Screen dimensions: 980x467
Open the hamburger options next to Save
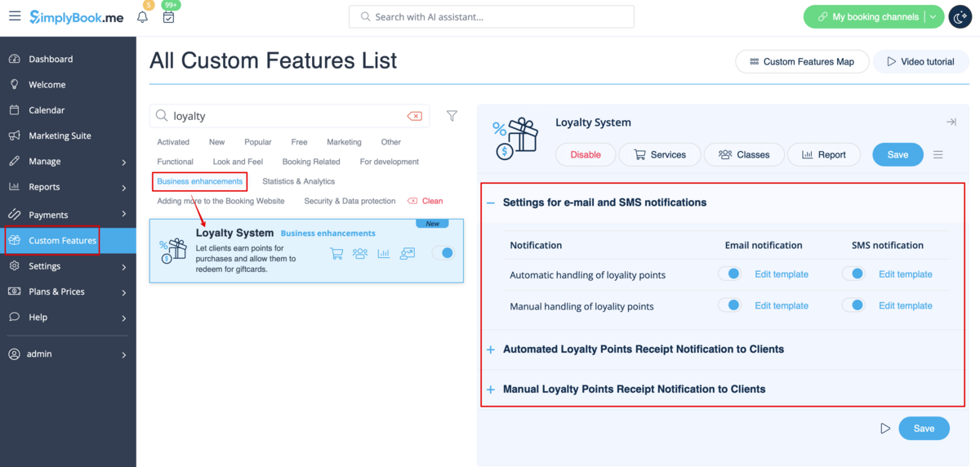[x=938, y=154]
